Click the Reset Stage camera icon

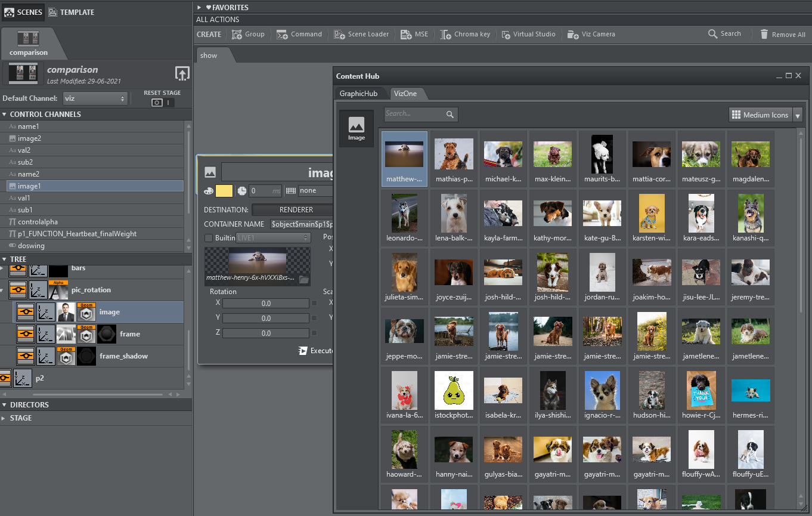(x=157, y=103)
